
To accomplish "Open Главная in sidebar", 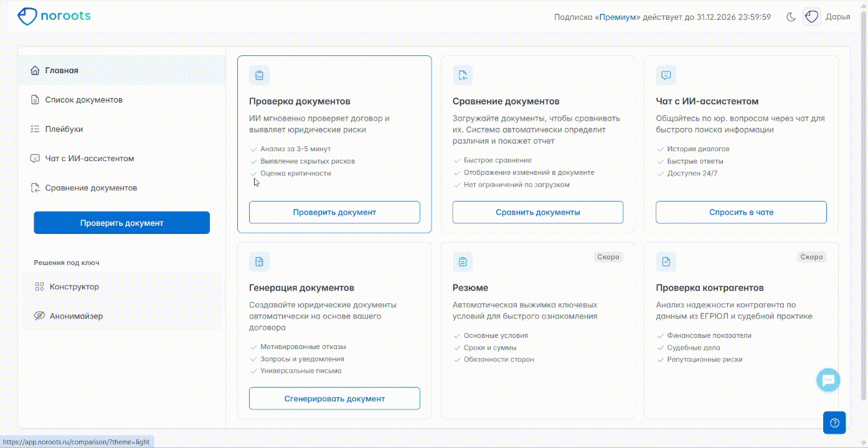I will pyautogui.click(x=122, y=70).
